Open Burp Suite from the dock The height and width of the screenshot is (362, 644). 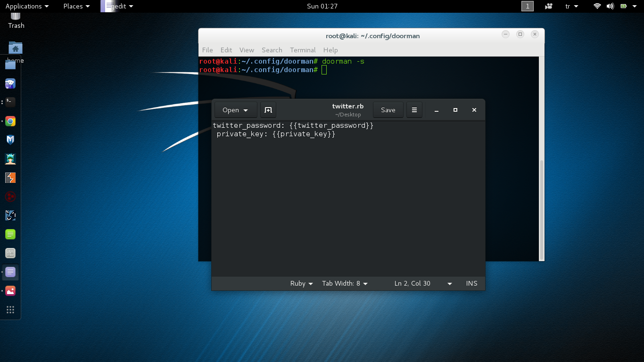click(10, 178)
